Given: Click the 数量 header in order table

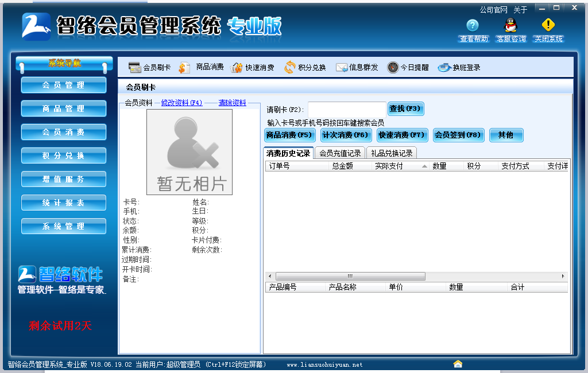Looking at the screenshot, I should pos(446,166).
